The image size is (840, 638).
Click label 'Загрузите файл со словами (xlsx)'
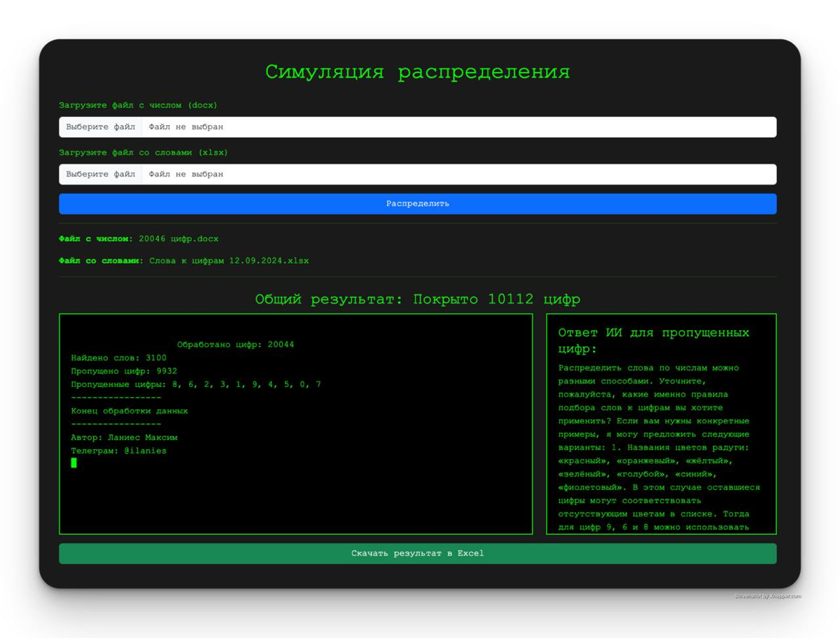click(143, 153)
